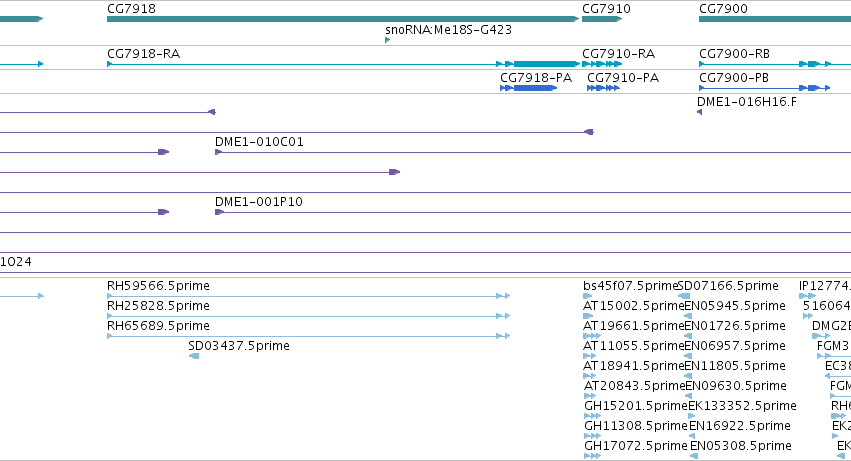Click the DME1-010C01 start arrowhead

[218, 152]
